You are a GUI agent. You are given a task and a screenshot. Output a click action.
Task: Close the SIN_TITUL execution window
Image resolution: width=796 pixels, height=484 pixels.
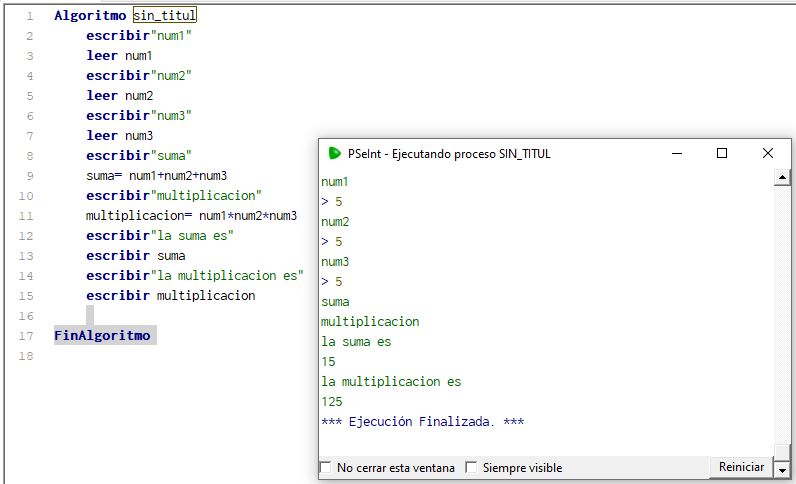coord(768,153)
